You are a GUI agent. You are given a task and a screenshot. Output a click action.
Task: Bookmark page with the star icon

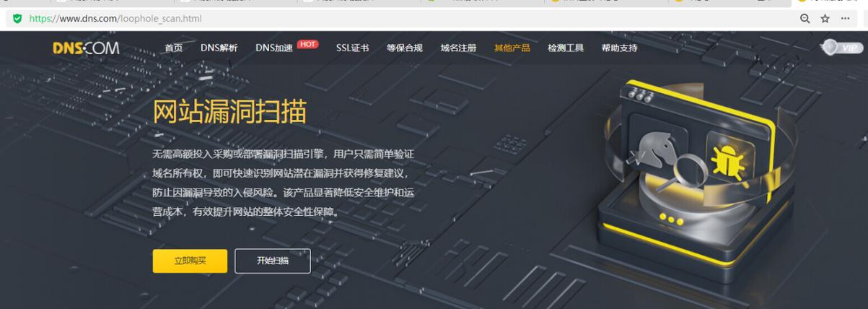[825, 19]
